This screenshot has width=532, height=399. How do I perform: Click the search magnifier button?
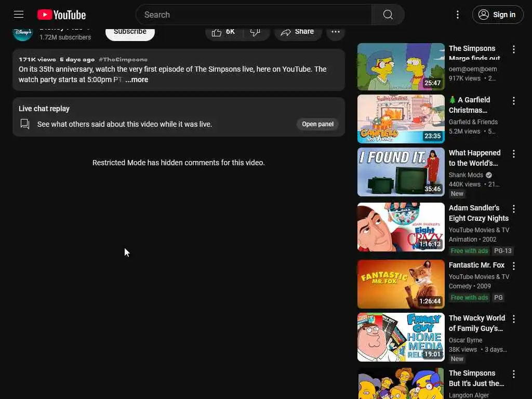[x=388, y=15]
